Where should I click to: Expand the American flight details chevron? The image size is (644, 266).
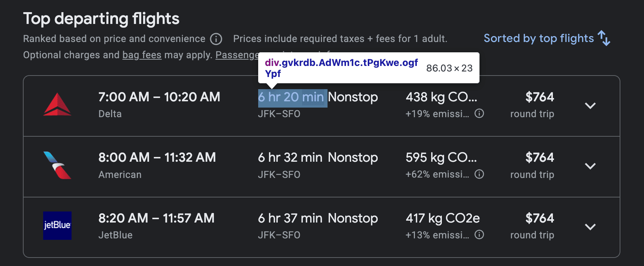click(x=591, y=166)
